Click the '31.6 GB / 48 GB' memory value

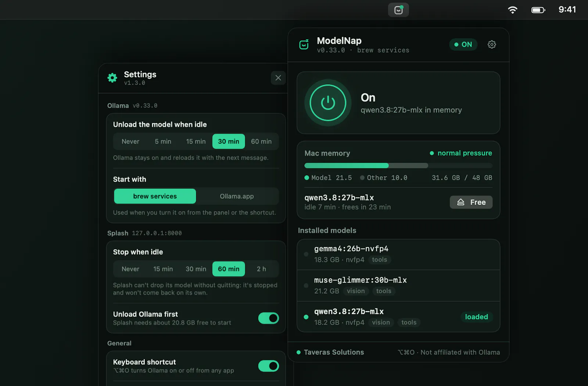point(462,178)
